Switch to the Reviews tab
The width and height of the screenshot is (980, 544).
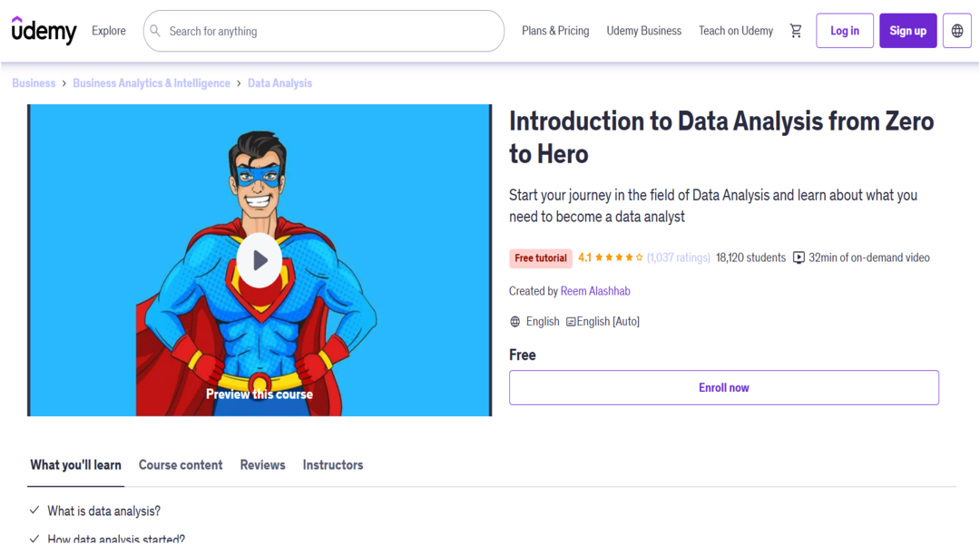tap(262, 465)
